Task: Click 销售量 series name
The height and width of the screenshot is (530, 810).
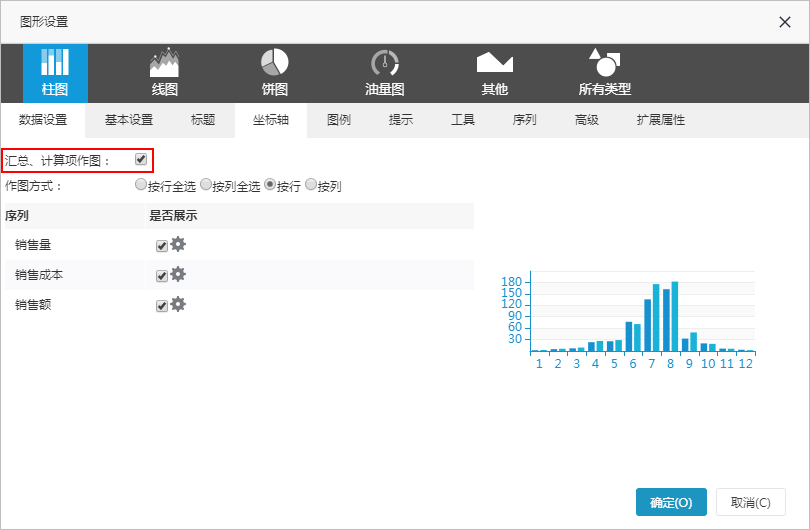Action: tap(33, 245)
